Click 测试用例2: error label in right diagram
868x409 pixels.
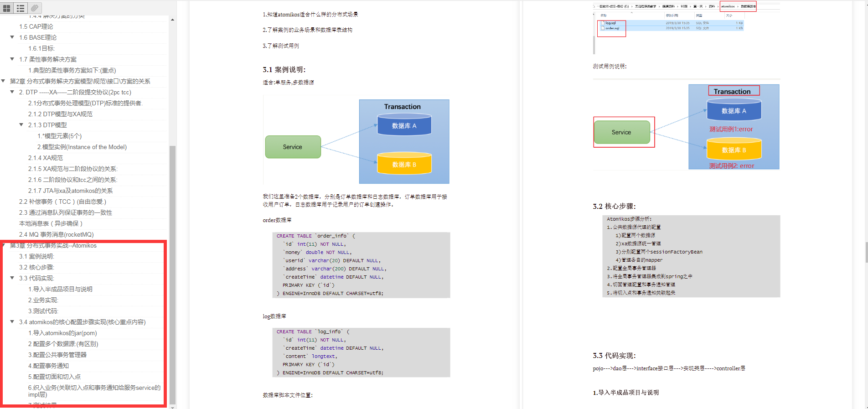(x=731, y=166)
